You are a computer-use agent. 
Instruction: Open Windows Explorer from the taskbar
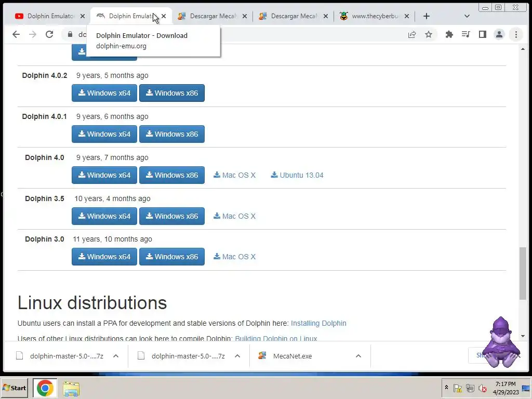click(x=71, y=389)
